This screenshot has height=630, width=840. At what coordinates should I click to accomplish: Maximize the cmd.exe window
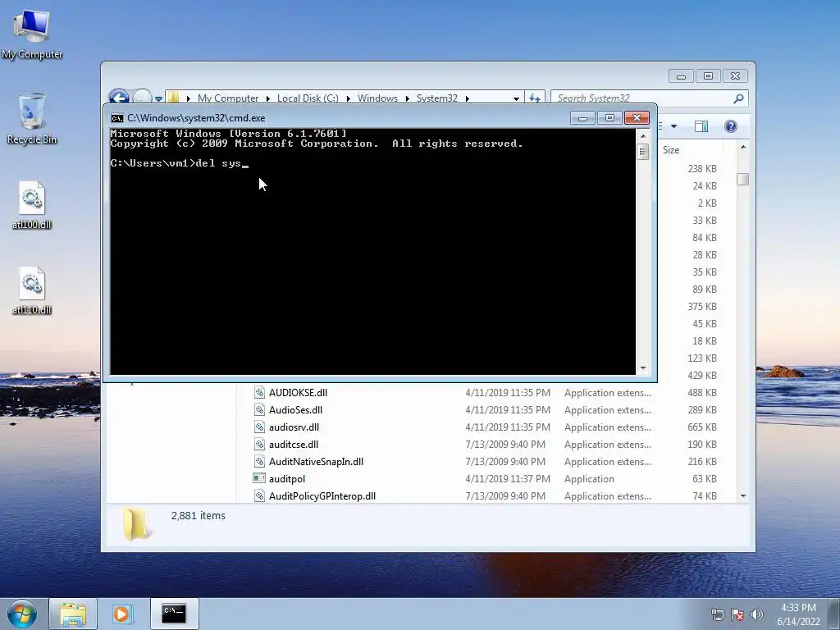(609, 118)
